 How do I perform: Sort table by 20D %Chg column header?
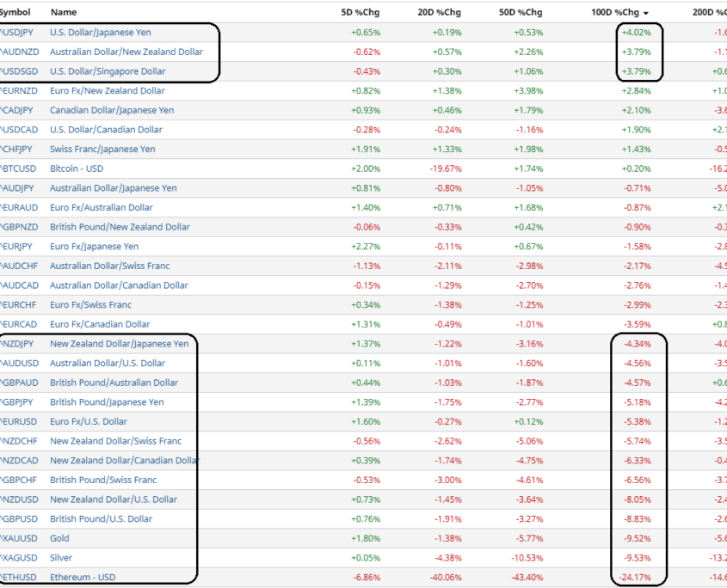442,12
